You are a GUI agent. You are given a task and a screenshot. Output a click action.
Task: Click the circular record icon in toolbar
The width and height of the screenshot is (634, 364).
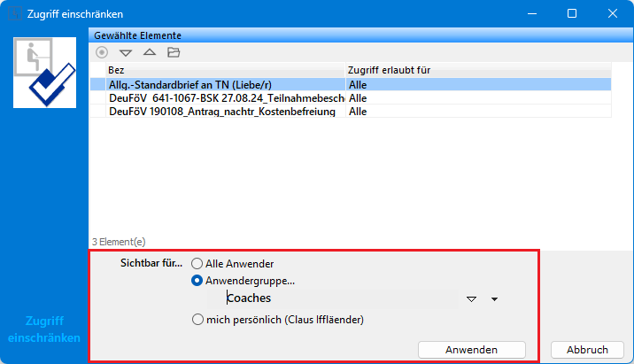point(102,52)
